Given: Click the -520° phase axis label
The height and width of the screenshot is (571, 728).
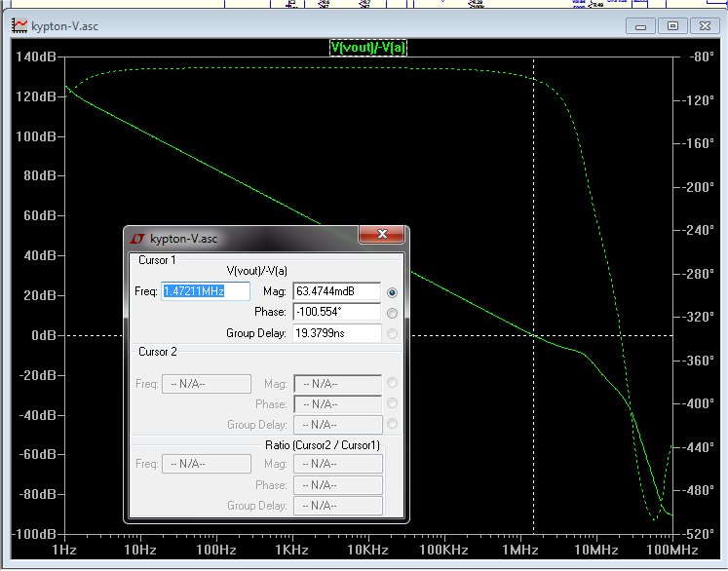Looking at the screenshot, I should point(698,534).
